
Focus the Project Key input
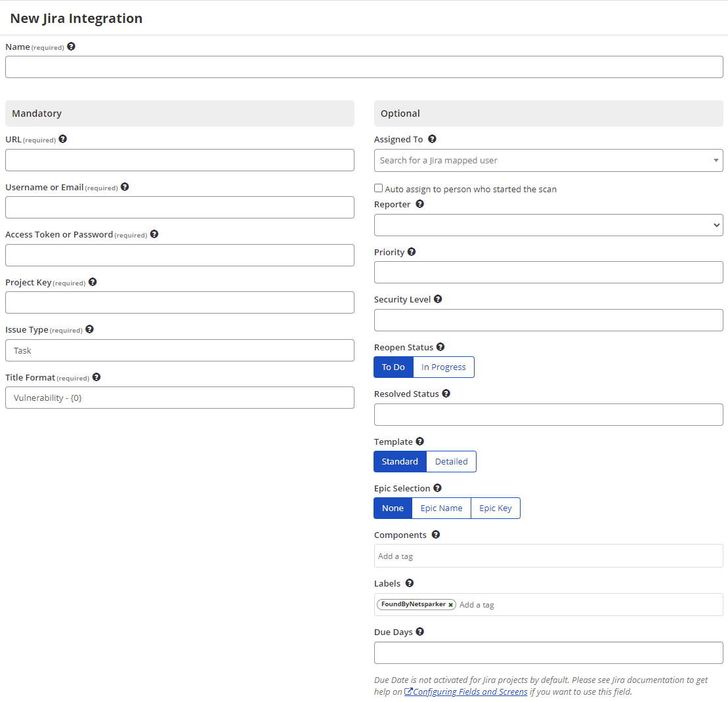coord(180,302)
